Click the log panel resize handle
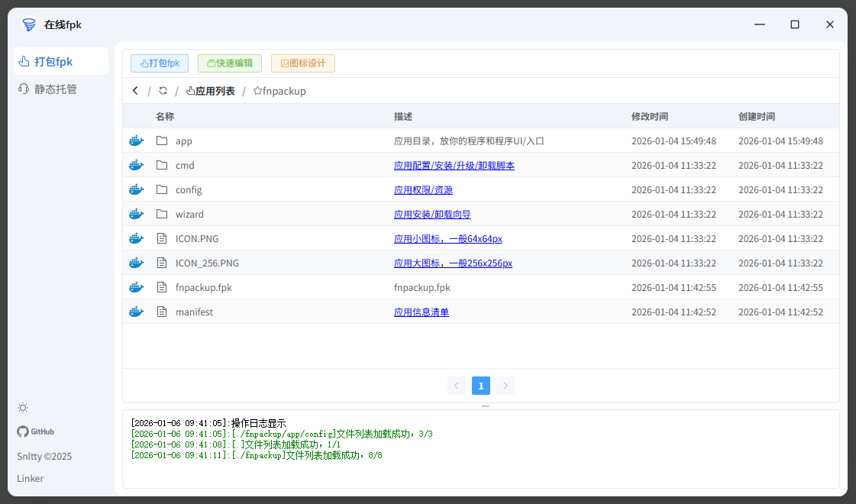 point(486,406)
